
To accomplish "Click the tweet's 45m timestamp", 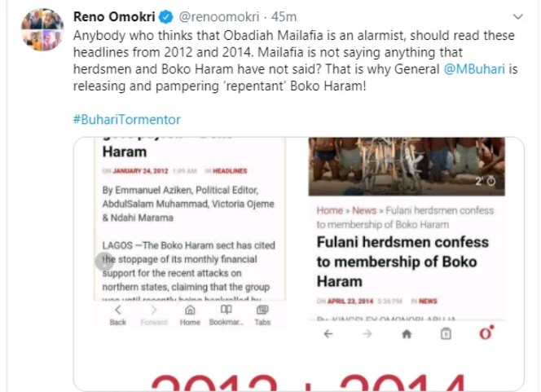I will click(x=283, y=15).
